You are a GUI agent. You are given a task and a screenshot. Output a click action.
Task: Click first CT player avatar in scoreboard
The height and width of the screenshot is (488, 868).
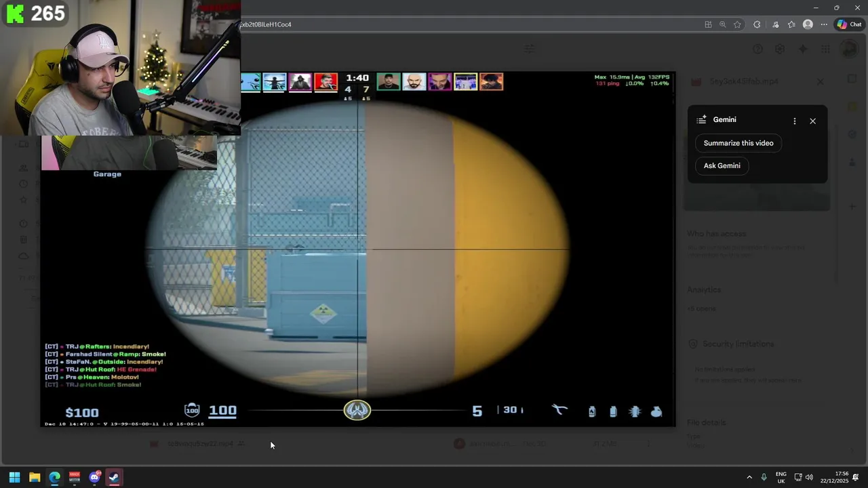[x=251, y=82]
